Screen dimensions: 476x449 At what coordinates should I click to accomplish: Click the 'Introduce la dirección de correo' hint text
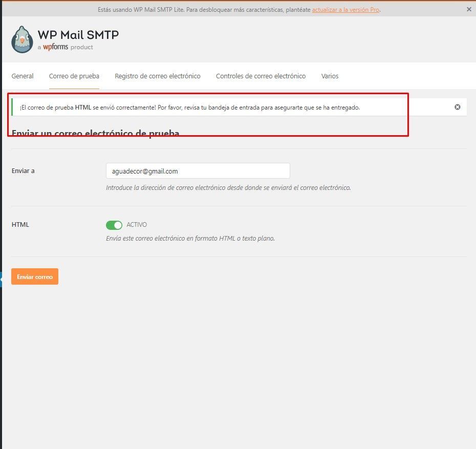pyautogui.click(x=228, y=187)
